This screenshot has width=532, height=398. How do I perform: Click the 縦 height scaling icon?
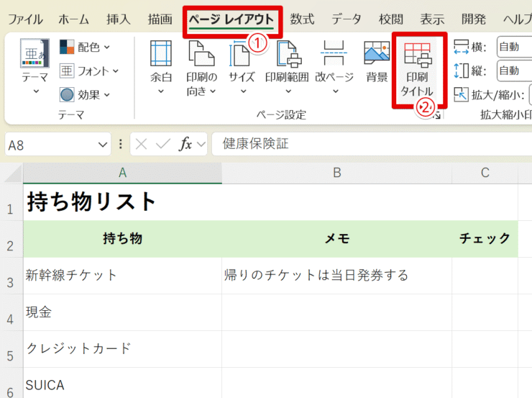[x=461, y=71]
